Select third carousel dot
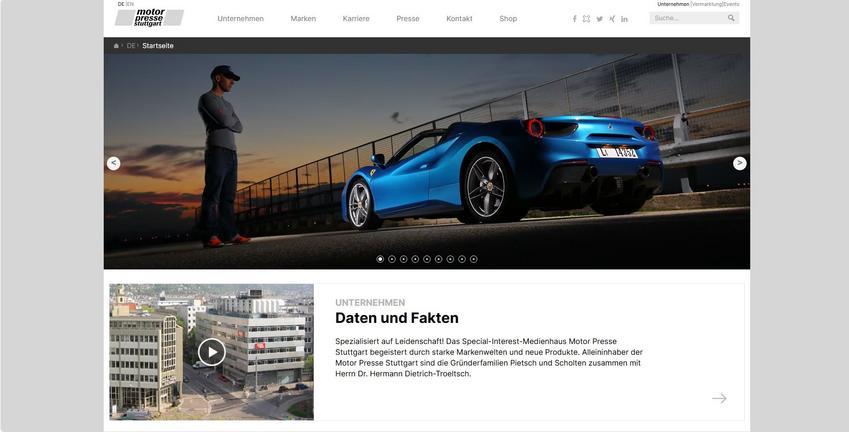The height and width of the screenshot is (432, 849). coord(403,259)
